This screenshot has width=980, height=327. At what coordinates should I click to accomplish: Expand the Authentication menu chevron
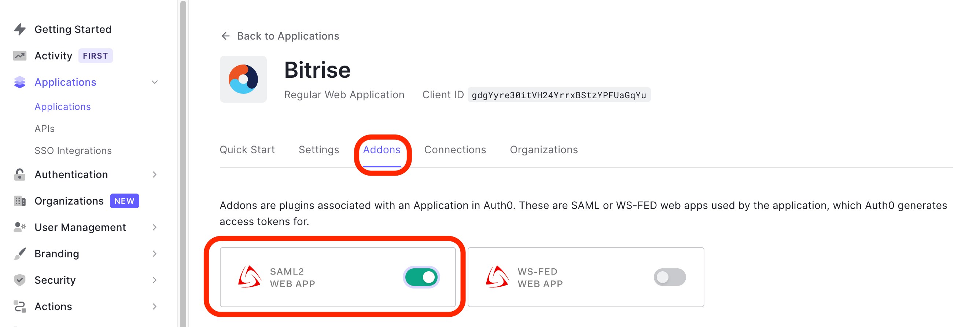click(155, 175)
